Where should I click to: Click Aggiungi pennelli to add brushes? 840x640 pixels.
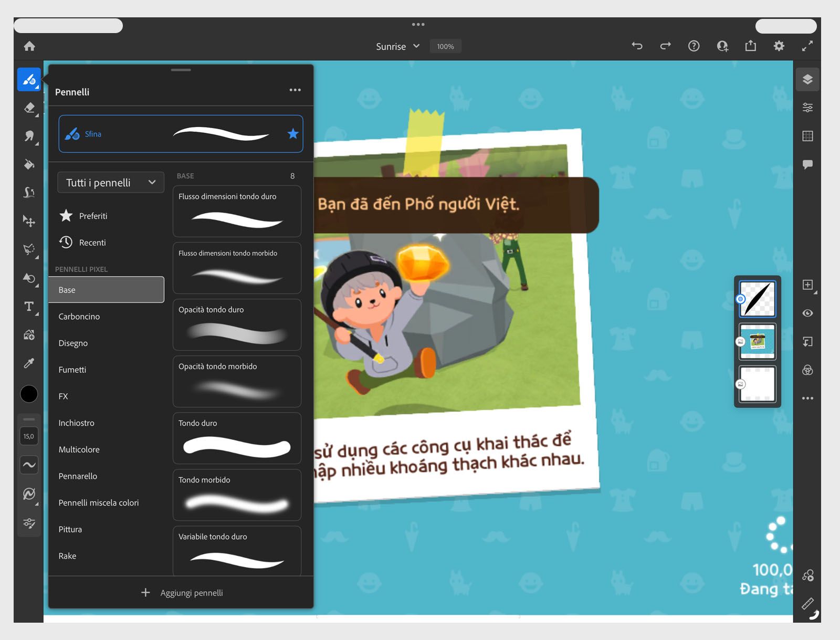point(182,593)
